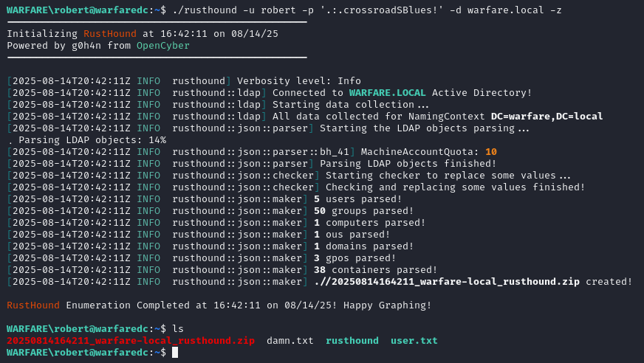The height and width of the screenshot is (363, 644).
Task: Click the 38 containers parsed log entry
Action: click(x=375, y=270)
